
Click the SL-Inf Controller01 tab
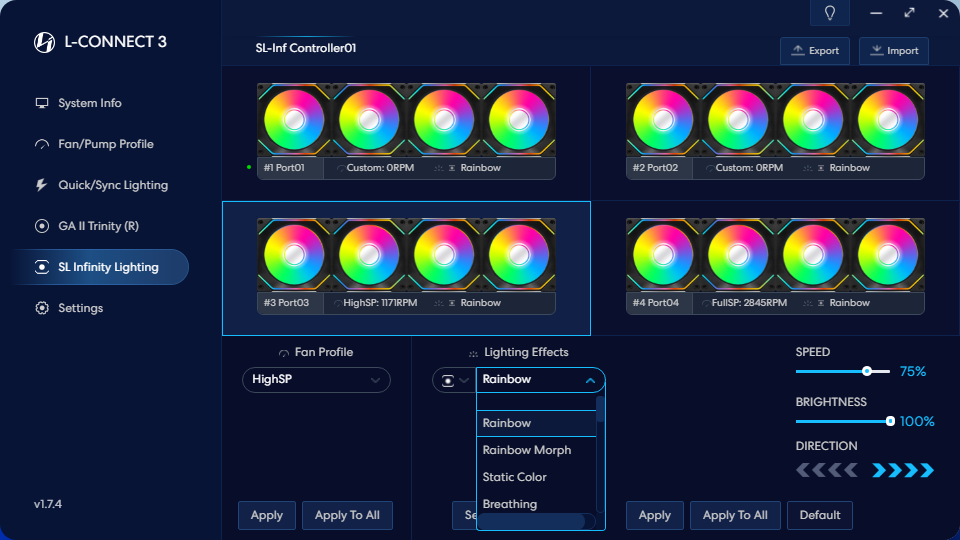coord(306,48)
